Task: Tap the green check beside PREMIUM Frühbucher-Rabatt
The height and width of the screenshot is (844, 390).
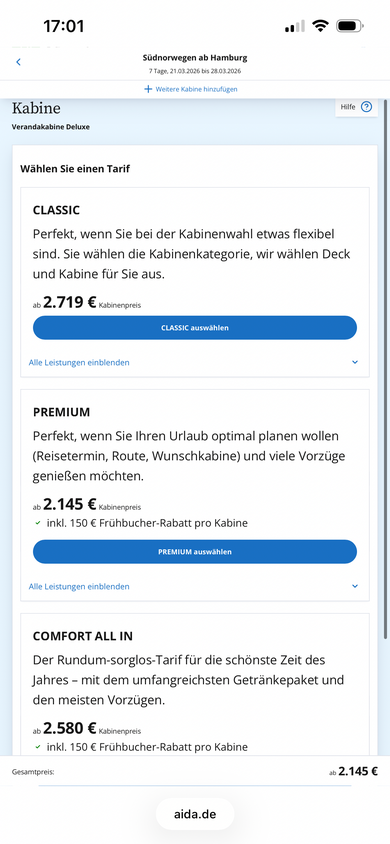Action: [x=38, y=523]
